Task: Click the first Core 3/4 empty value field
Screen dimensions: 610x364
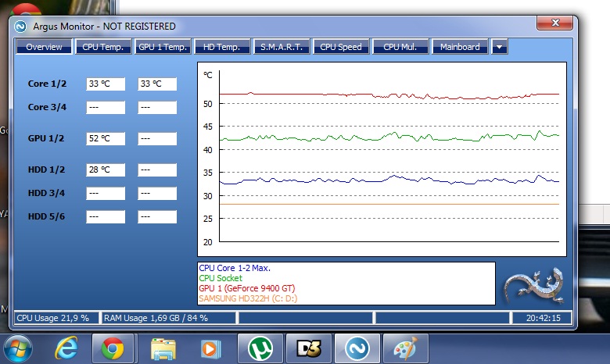Action: pyautogui.click(x=106, y=107)
